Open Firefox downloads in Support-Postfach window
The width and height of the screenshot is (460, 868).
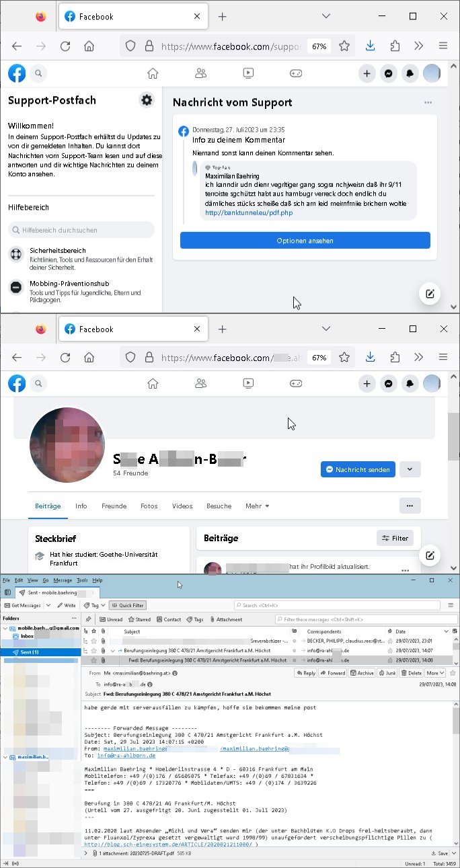coord(370,46)
